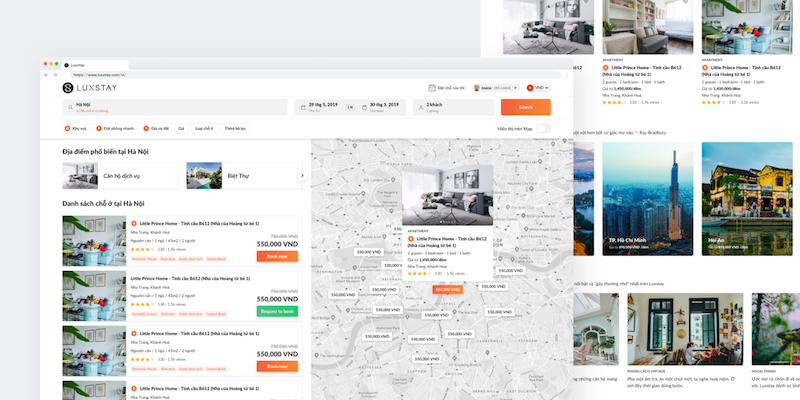Open the Giá price filter
Screen dimensions: 800x400
tap(182, 128)
